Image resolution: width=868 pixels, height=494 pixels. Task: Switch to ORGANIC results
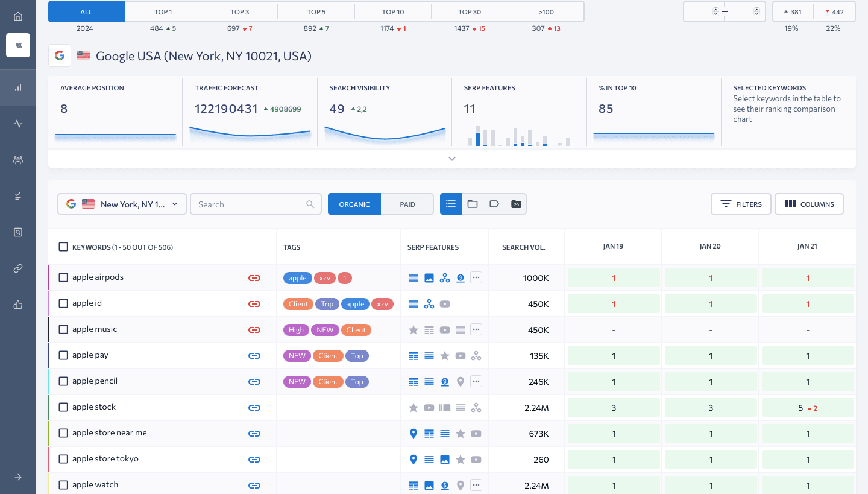[x=354, y=204]
